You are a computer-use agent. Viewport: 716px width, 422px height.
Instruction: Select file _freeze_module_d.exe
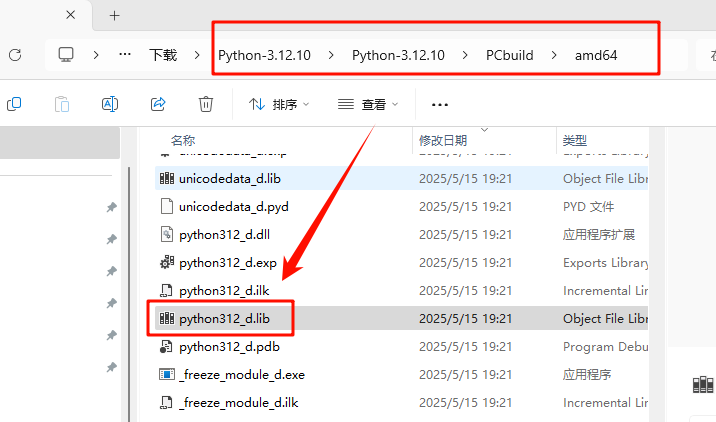[242, 375]
